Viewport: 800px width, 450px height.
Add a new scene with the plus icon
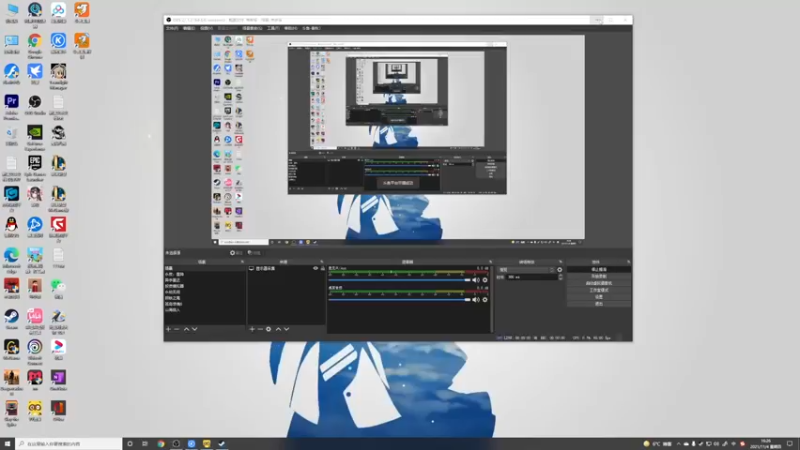point(168,329)
